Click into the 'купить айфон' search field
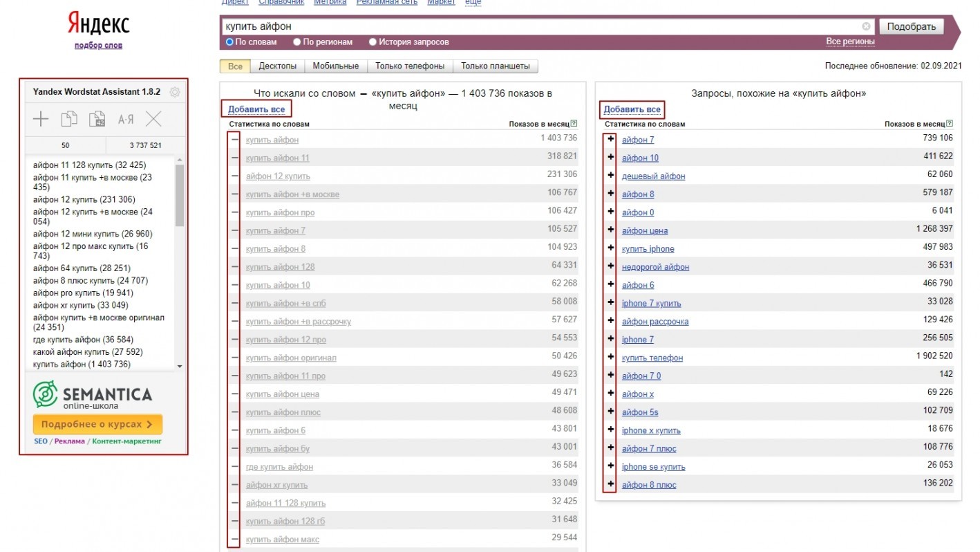The height and width of the screenshot is (552, 980). [x=541, y=26]
